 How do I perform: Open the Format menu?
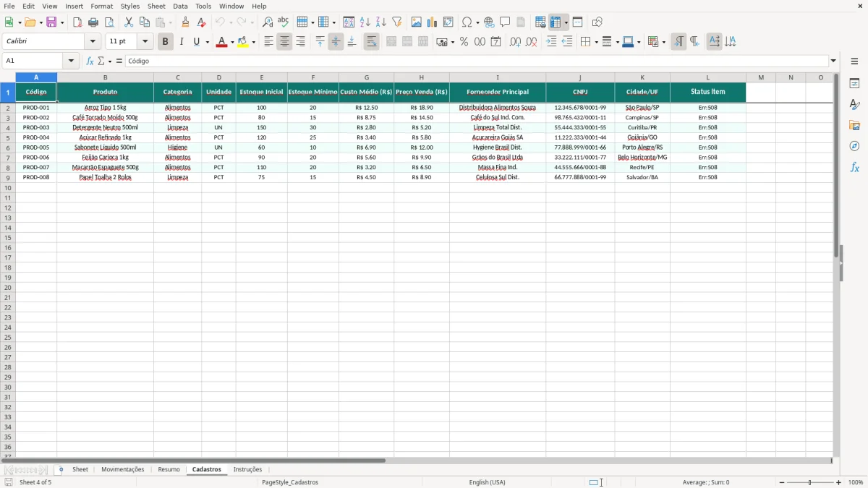tap(102, 6)
